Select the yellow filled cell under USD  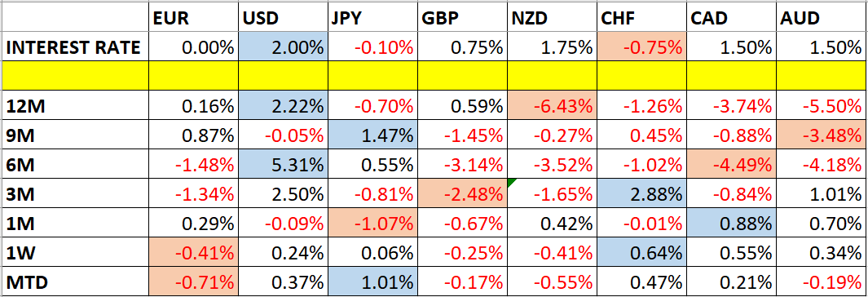tap(282, 77)
